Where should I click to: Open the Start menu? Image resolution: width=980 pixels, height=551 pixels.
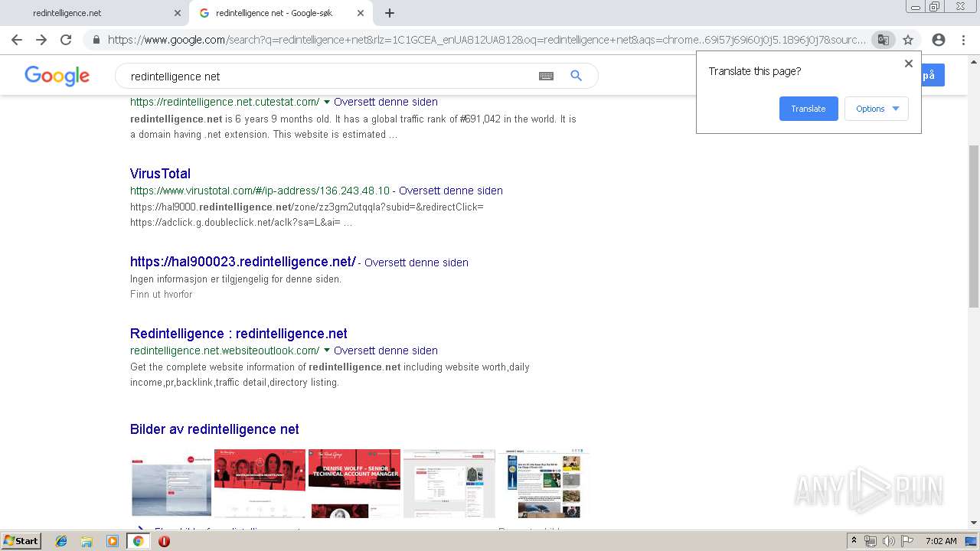[21, 541]
